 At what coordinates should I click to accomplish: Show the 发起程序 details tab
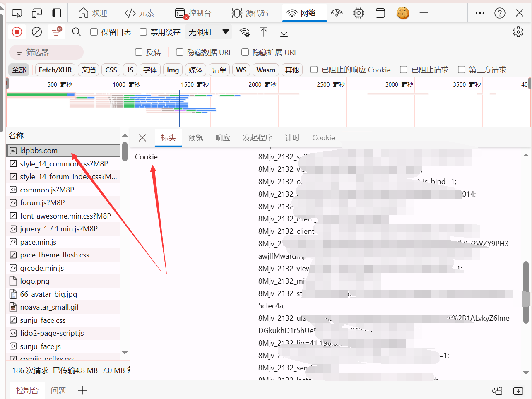pos(258,138)
